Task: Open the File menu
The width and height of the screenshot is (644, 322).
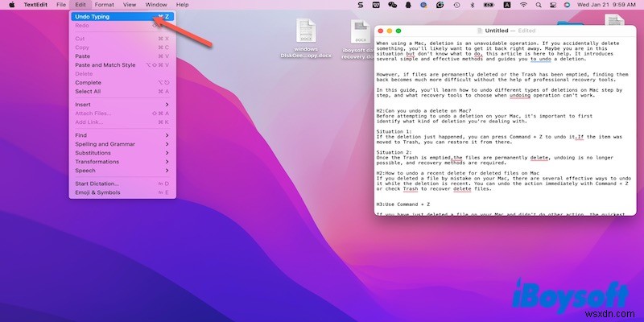Action: (61, 5)
